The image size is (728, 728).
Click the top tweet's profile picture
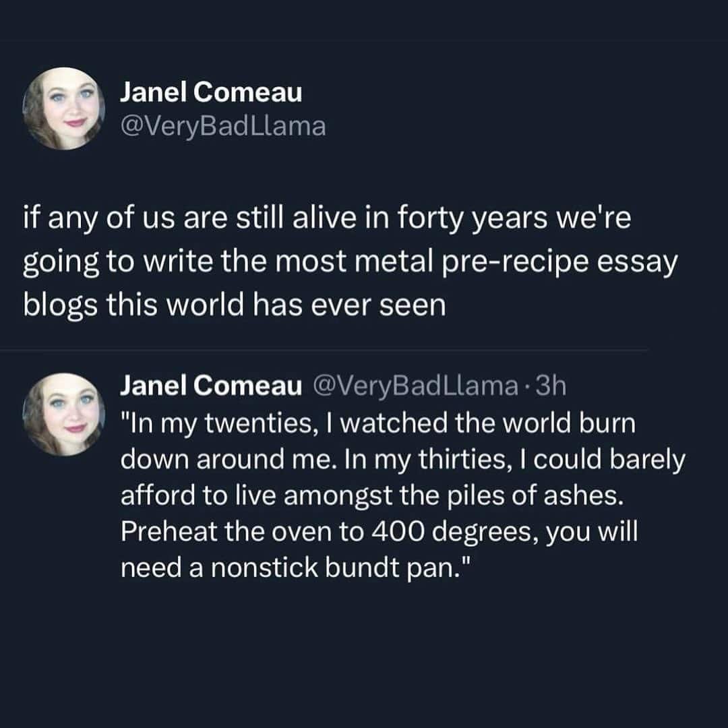click(x=64, y=109)
